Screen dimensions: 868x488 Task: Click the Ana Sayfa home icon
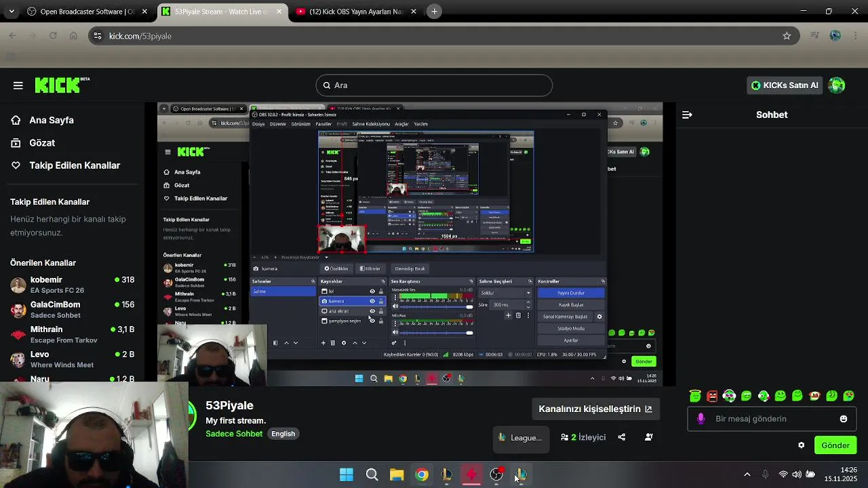(x=16, y=120)
